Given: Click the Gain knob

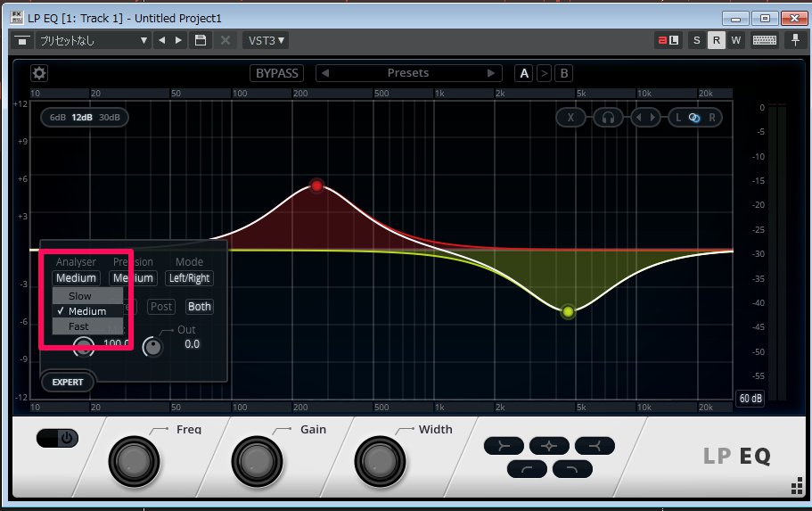Looking at the screenshot, I should [257, 461].
